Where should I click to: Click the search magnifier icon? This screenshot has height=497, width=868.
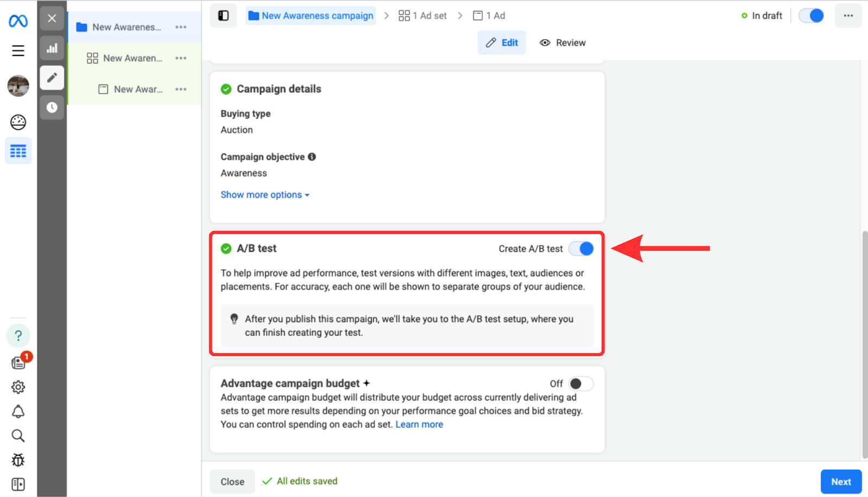[18, 436]
